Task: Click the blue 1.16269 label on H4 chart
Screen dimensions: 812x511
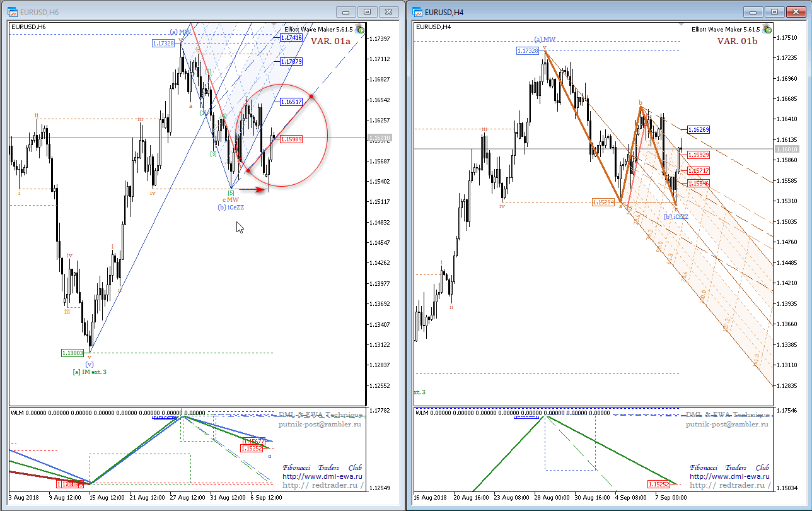Action: [699, 129]
